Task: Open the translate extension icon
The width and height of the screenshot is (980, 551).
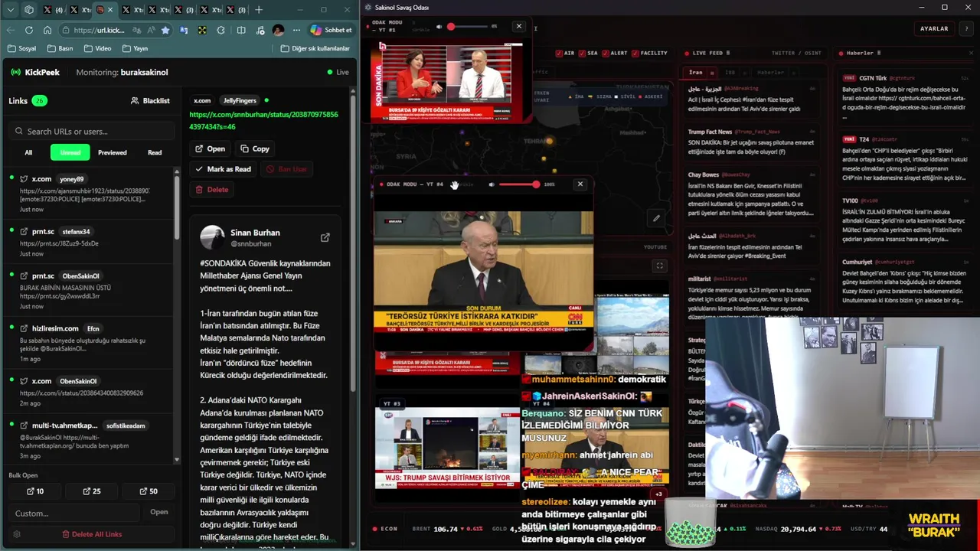Action: (184, 30)
